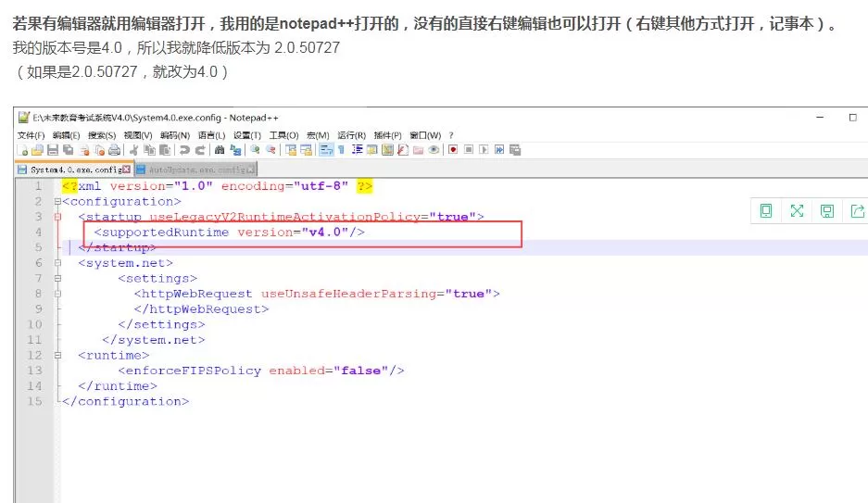Open the 运行(R) menu
This screenshot has width=868, height=503.
tap(351, 135)
